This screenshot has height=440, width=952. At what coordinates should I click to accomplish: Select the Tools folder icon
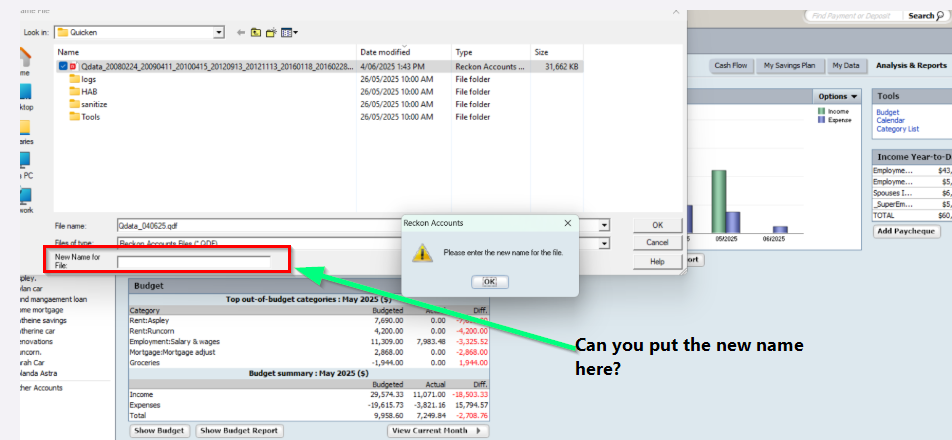pyautogui.click(x=74, y=117)
